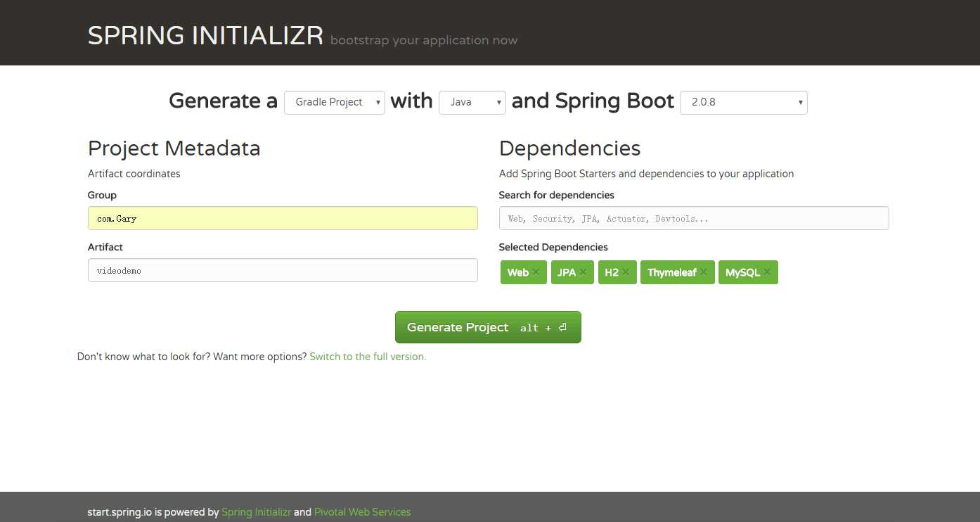980x522 pixels.
Task: Focus the Artifact input field
Action: (x=283, y=270)
